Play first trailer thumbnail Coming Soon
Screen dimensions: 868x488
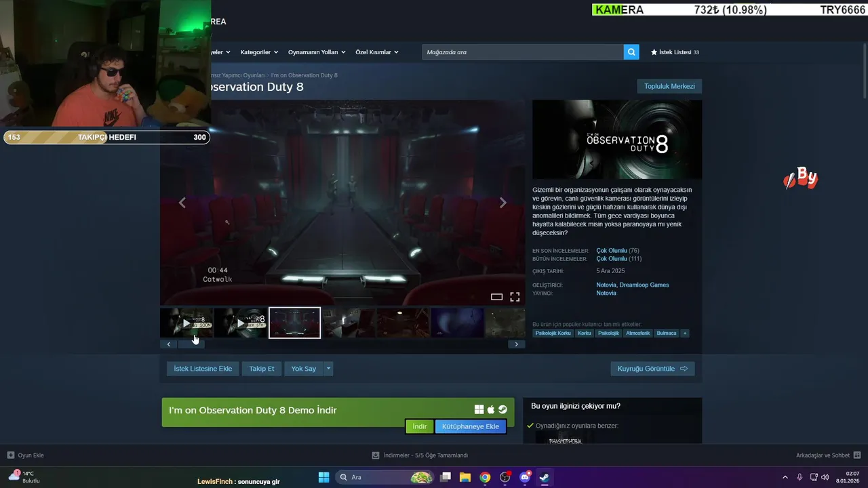(186, 323)
